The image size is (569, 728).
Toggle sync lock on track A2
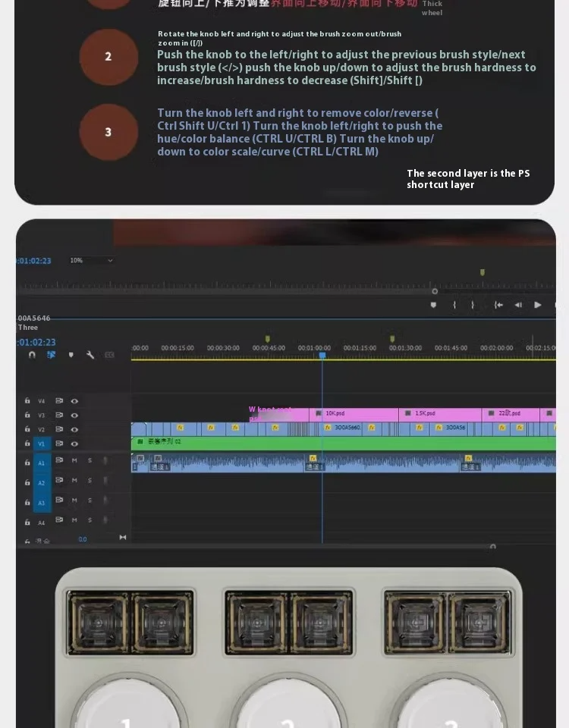click(x=59, y=479)
